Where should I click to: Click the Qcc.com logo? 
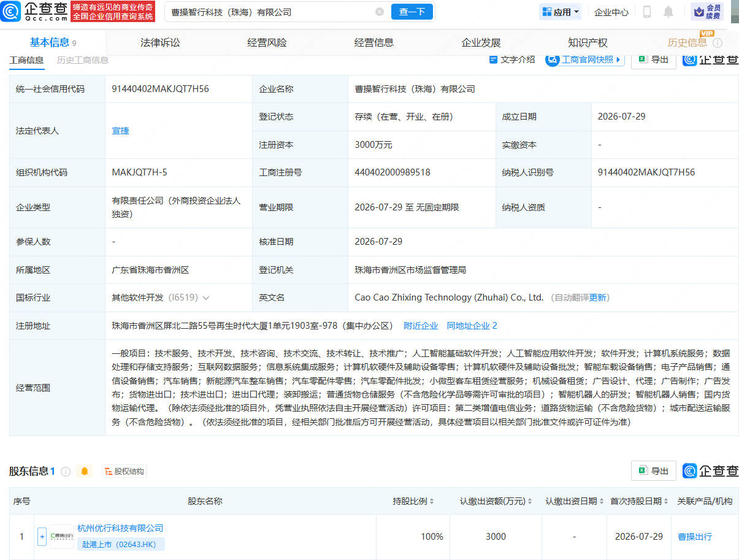(33, 12)
